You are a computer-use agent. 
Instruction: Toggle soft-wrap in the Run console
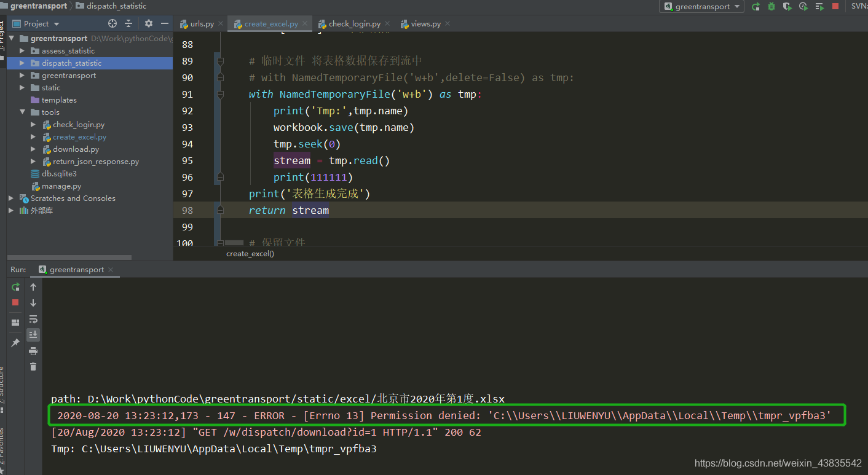point(33,319)
